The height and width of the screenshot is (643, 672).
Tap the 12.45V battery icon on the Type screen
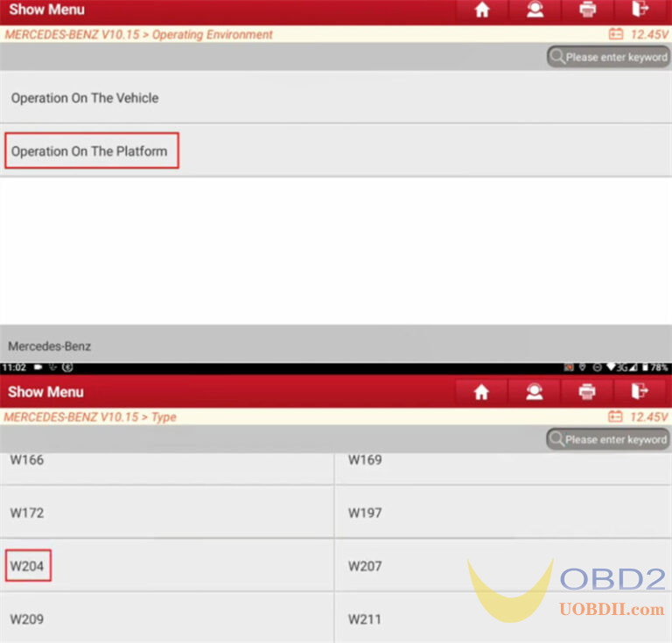[x=616, y=417]
